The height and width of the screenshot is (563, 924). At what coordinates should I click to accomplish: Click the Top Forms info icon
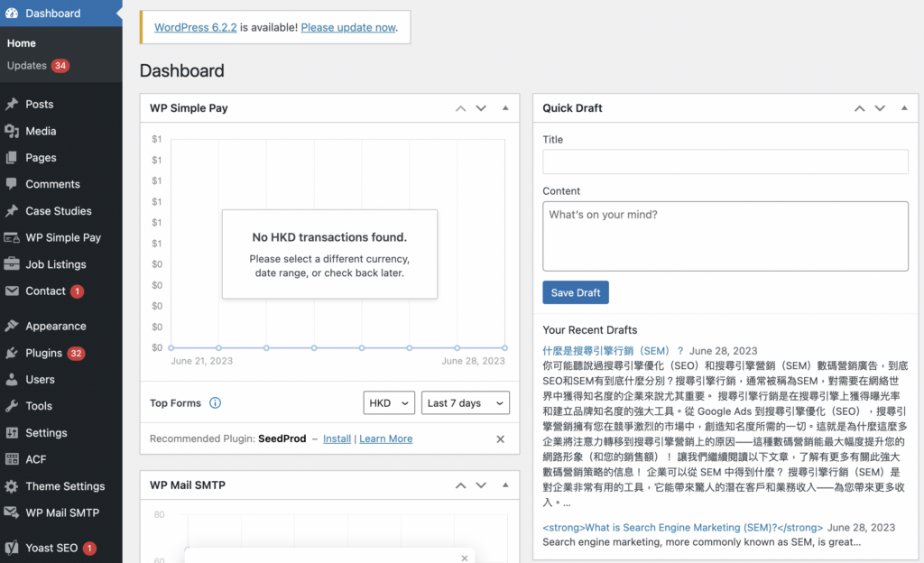coord(215,403)
